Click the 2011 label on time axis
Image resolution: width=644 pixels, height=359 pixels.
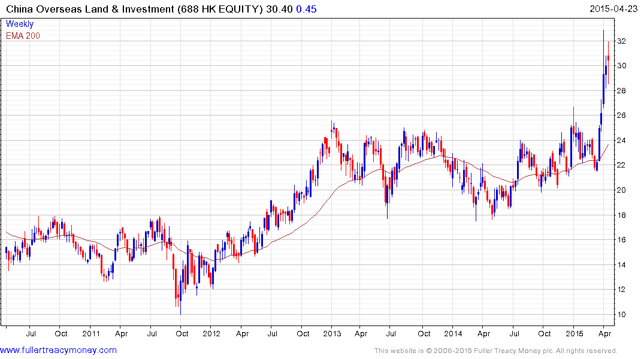click(x=90, y=333)
